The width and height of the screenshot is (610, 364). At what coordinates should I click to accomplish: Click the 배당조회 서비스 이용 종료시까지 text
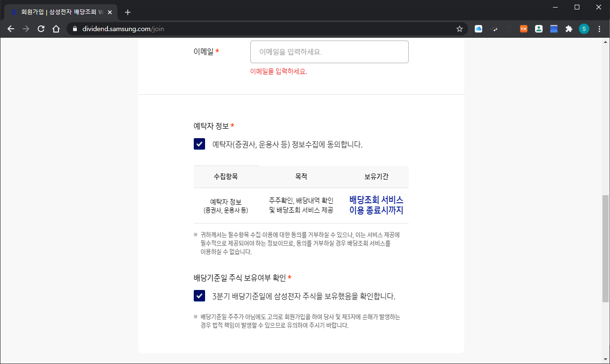click(376, 205)
